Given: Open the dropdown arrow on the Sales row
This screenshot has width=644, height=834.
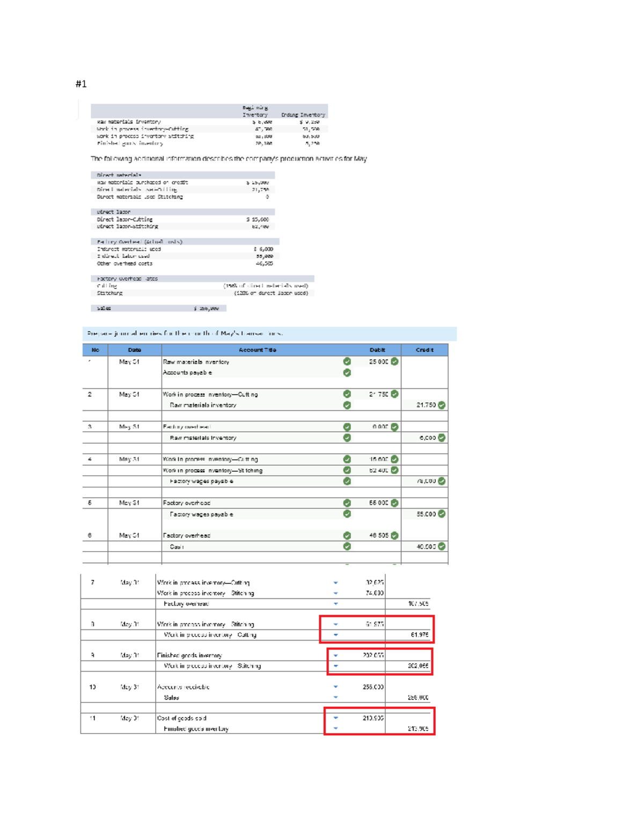Looking at the screenshot, I should [335, 698].
